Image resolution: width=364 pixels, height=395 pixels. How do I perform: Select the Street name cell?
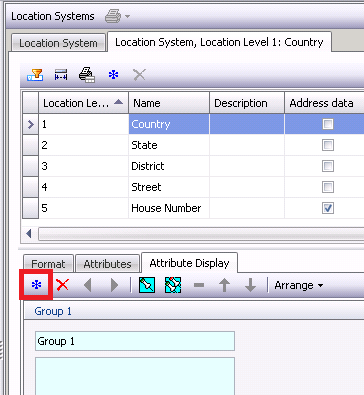point(169,187)
